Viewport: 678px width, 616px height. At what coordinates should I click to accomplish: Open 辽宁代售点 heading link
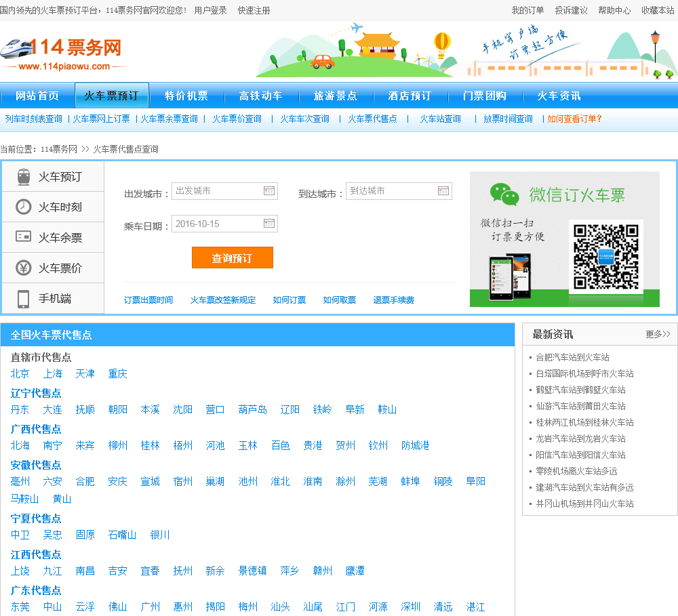pyautogui.click(x=36, y=393)
